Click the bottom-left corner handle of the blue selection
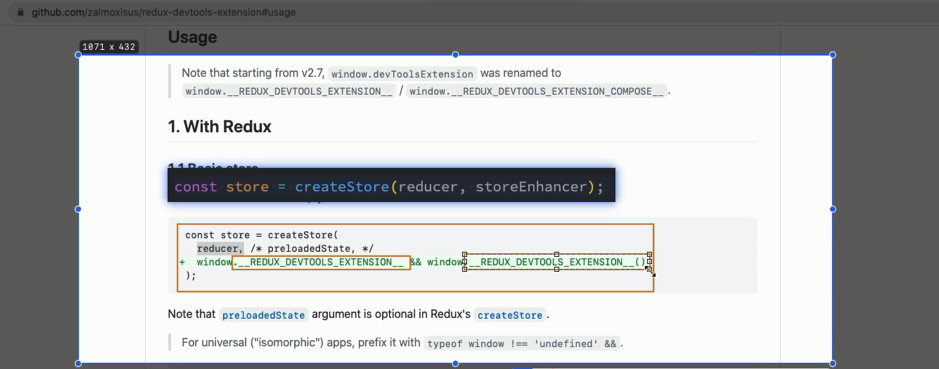 point(78,364)
